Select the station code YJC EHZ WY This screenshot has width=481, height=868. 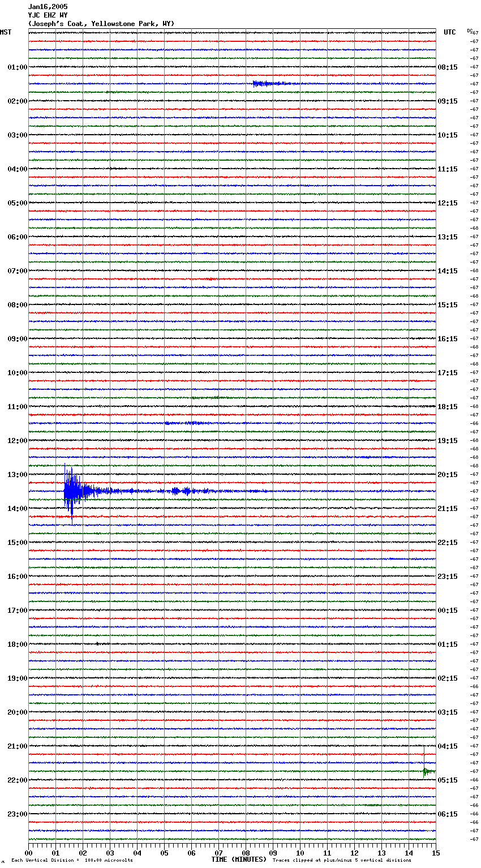(48, 15)
